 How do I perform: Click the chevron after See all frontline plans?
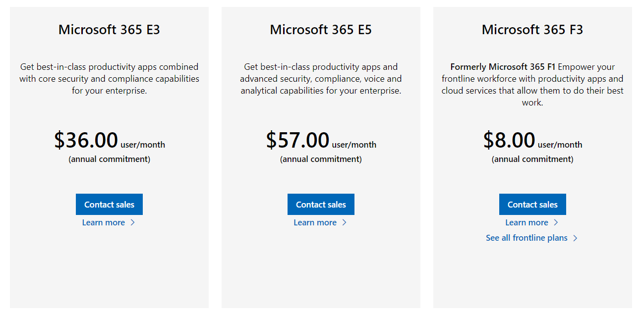point(575,238)
